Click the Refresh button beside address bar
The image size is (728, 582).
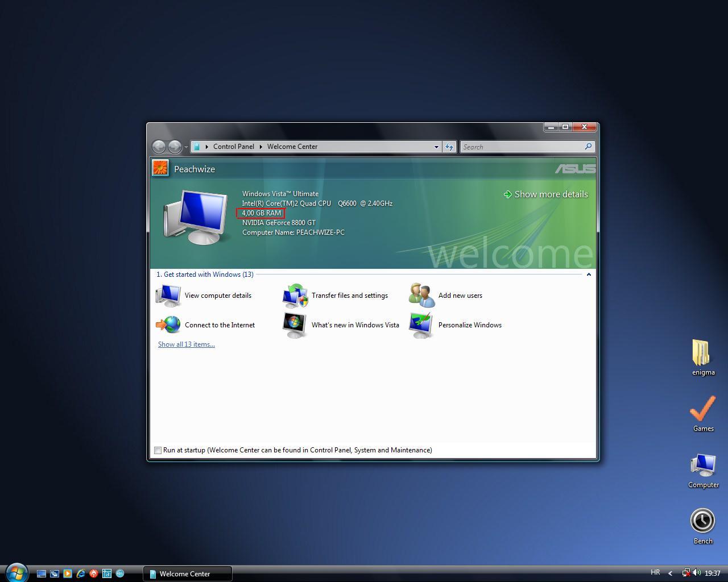point(449,147)
